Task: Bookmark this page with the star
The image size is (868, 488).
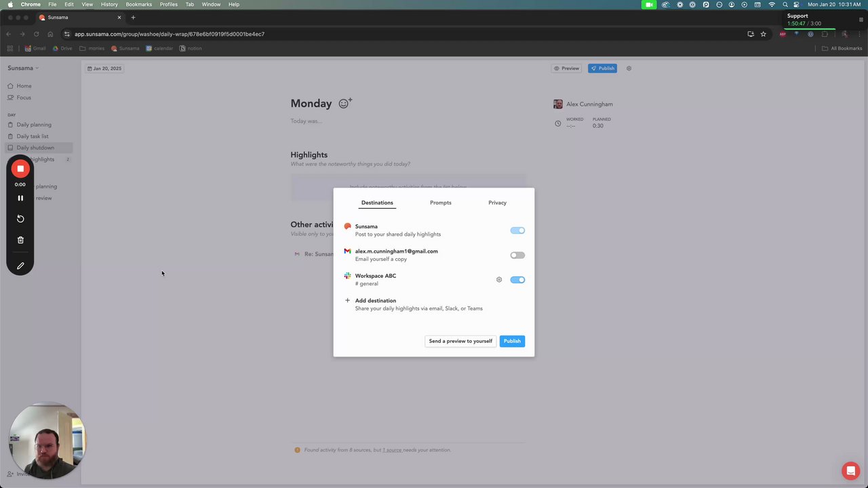Action: point(763,34)
